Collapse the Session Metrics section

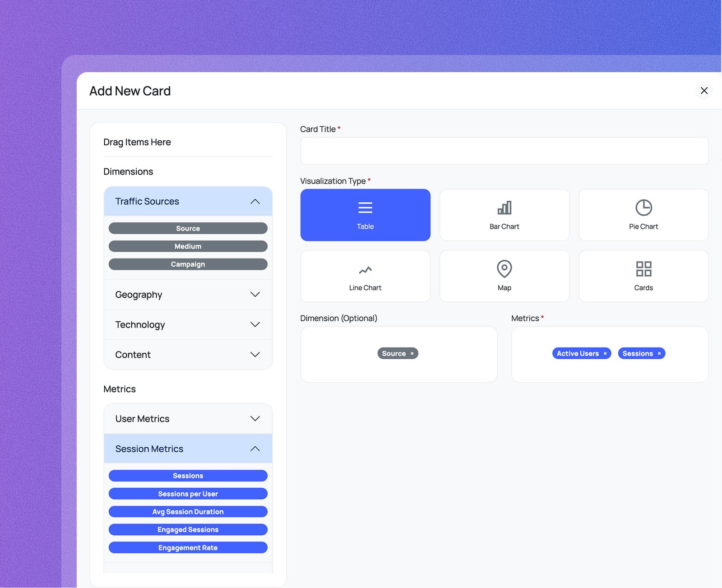(255, 449)
